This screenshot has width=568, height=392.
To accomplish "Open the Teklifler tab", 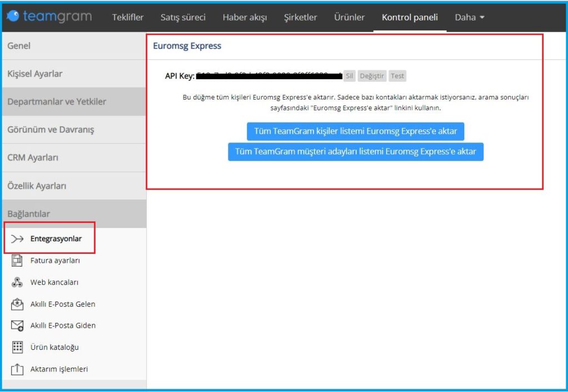I will pos(128,17).
